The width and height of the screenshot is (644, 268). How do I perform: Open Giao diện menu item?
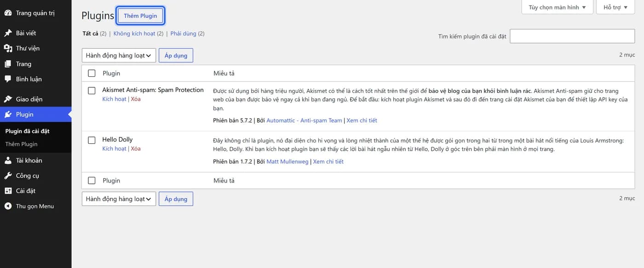point(36,99)
